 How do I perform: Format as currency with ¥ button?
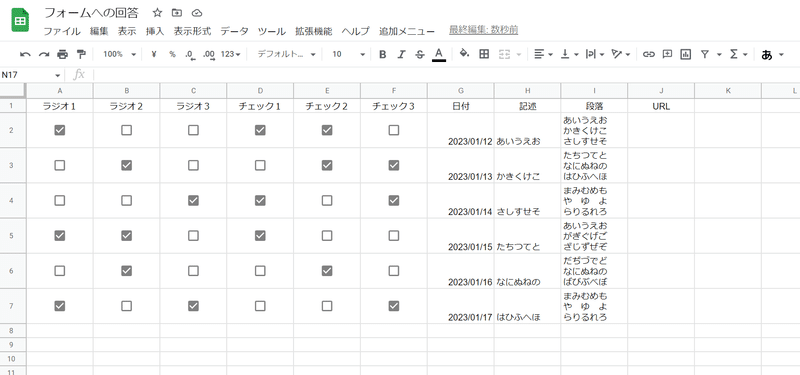pyautogui.click(x=154, y=54)
